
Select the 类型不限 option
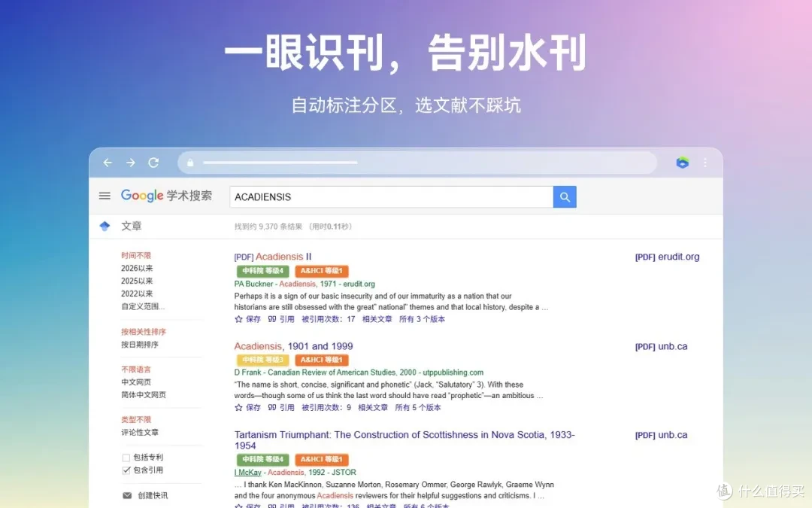(136, 420)
